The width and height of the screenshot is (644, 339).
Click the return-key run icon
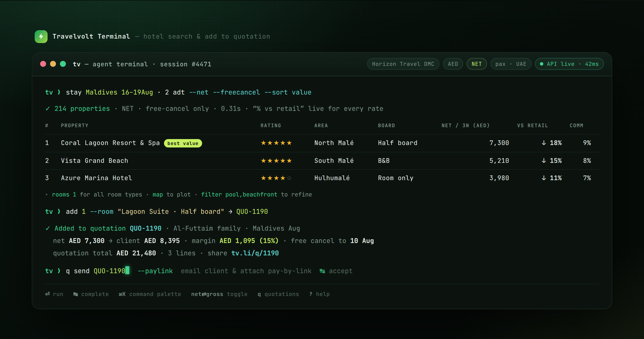[47, 294]
